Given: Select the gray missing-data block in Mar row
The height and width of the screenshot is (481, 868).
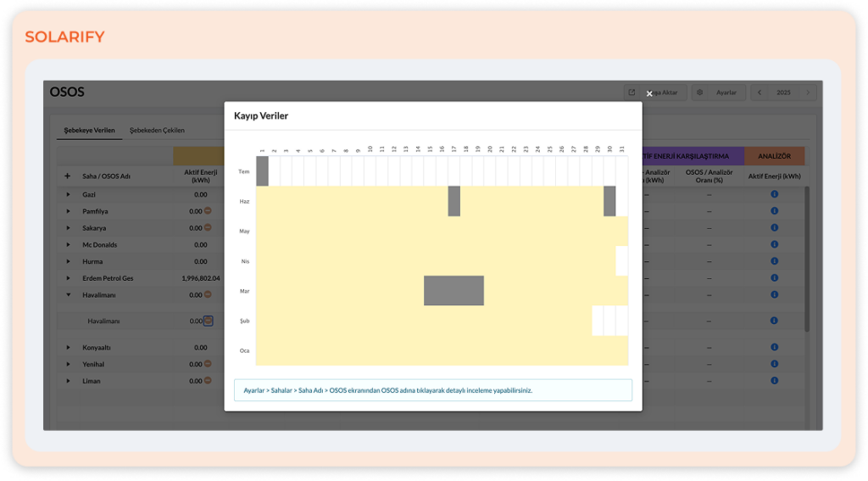Looking at the screenshot, I should coord(454,290).
